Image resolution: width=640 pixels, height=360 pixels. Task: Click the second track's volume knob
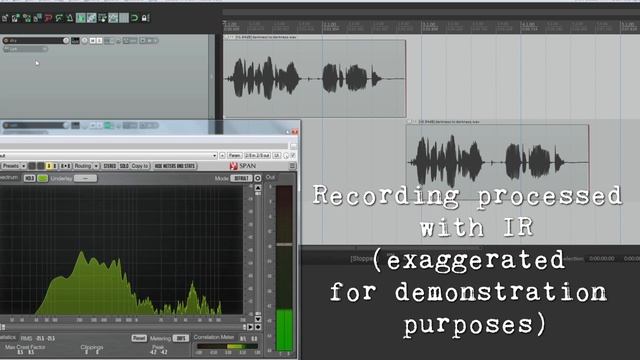pos(66,125)
